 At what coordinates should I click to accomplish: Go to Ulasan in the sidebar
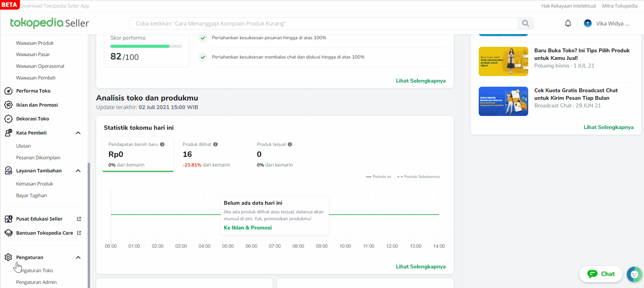[23, 146]
